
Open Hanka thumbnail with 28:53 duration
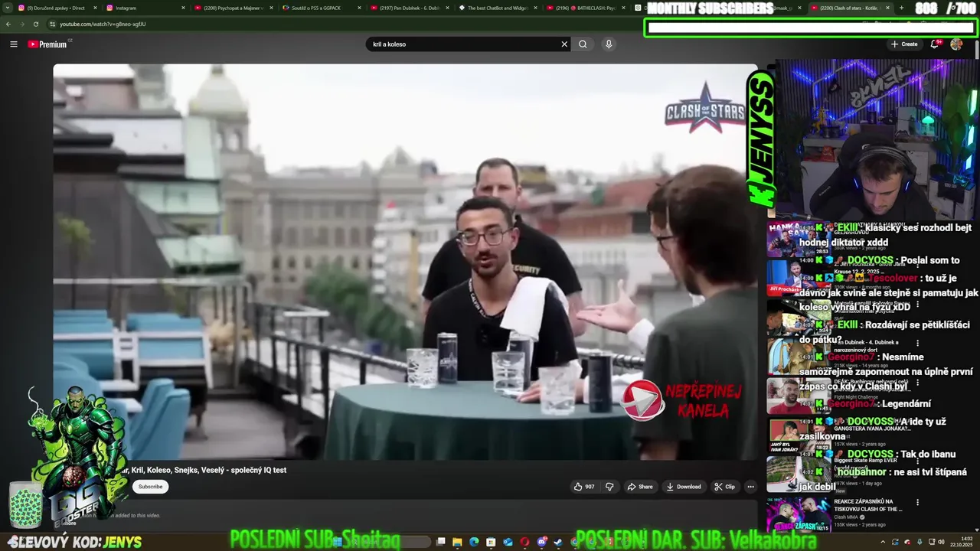799,240
